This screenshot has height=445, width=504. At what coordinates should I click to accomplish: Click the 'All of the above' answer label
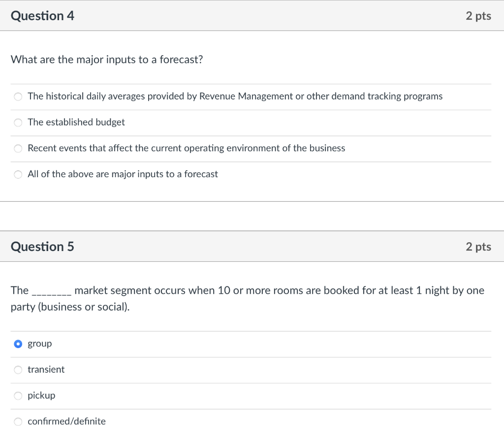[x=123, y=174]
